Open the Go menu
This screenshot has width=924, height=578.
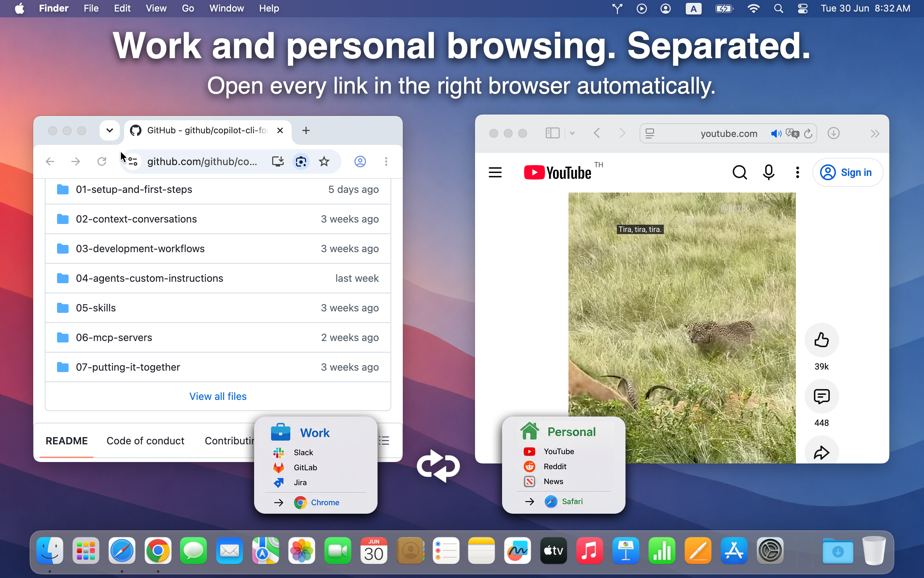[188, 8]
